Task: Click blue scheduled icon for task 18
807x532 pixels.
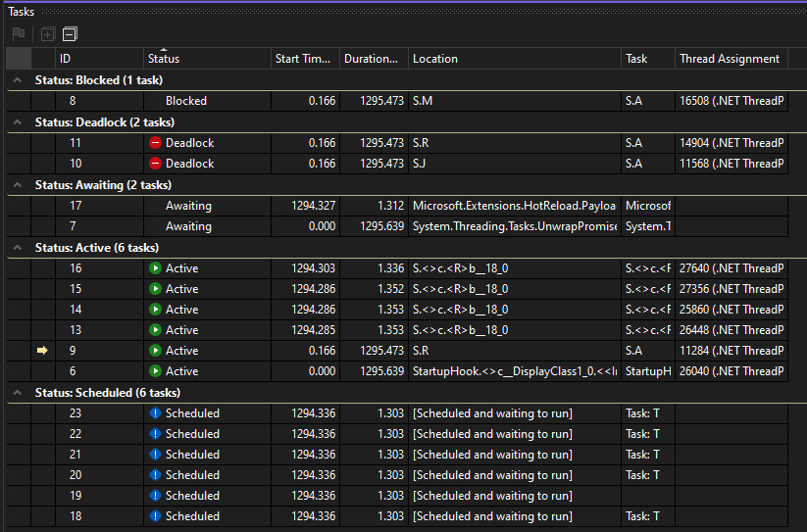Action: 156,516
